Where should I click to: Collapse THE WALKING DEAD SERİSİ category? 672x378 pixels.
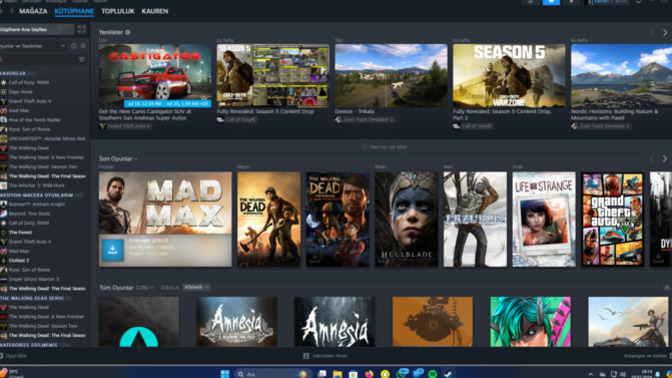tap(36, 298)
